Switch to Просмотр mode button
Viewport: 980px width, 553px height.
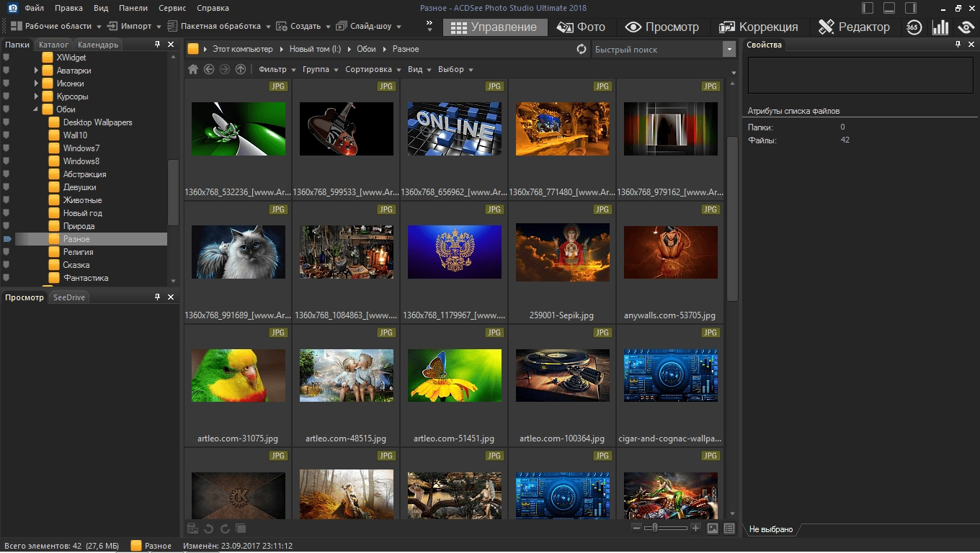(662, 27)
